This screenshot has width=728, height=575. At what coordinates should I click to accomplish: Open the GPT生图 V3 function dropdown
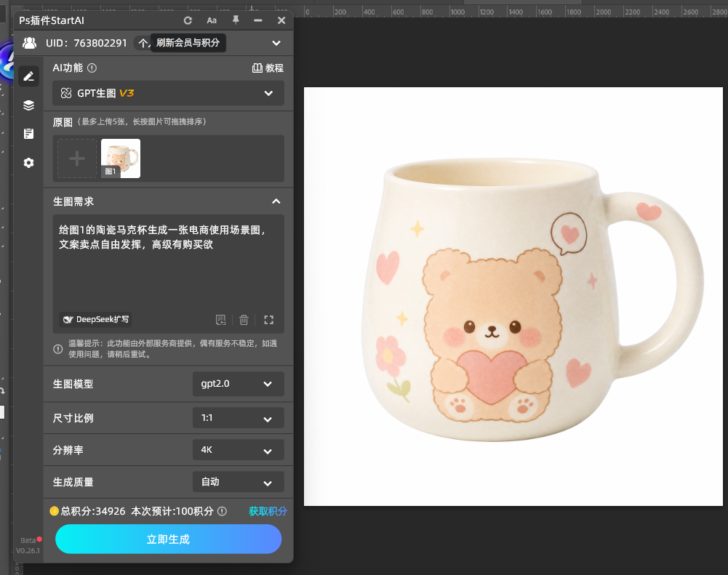[x=168, y=93]
